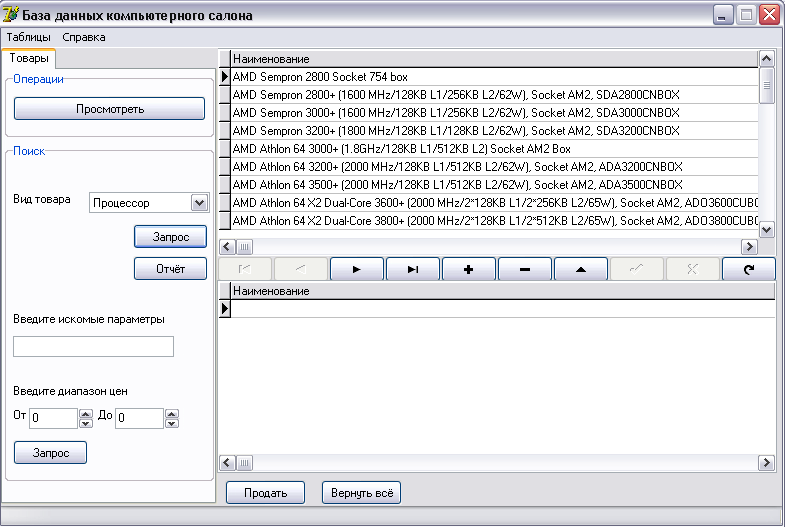Click upper grid Наименование column header
Image resolution: width=785 pixels, height=527 pixels.
494,59
